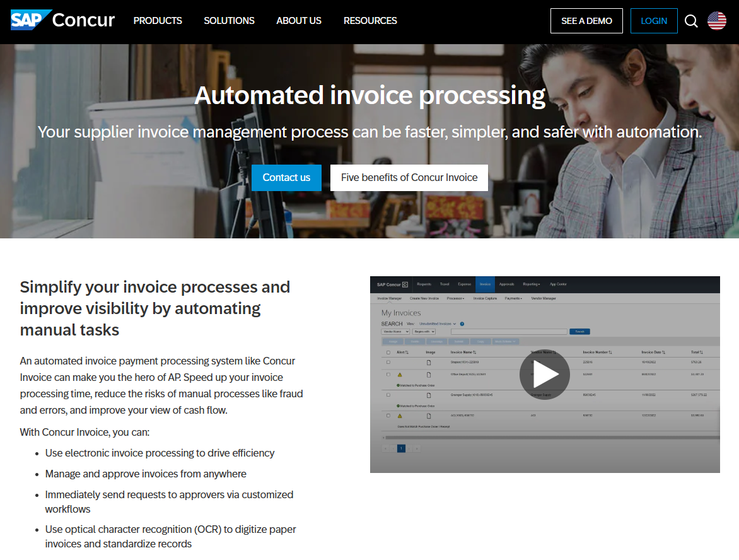Click the Simplify your invoice processes heading
The width and height of the screenshot is (739, 560).
pyautogui.click(x=154, y=308)
